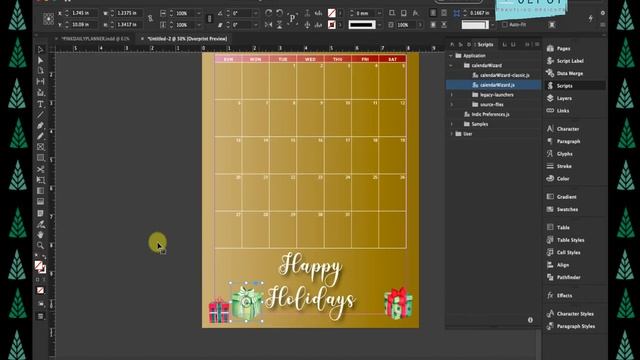640x360 pixels.
Task: Click the Rotate 90° clockwise icon
Action: (268, 13)
